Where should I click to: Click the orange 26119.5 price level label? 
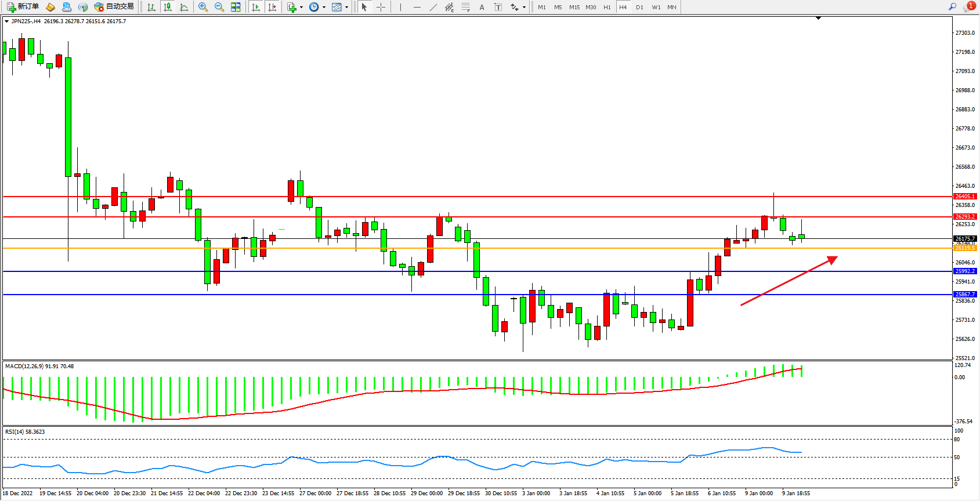965,248
